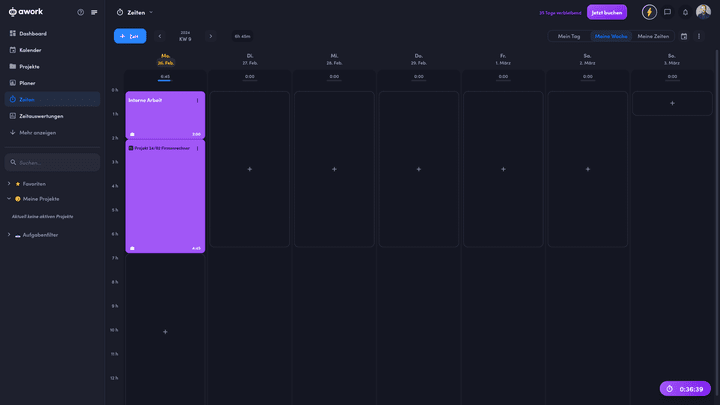
Task: Open the chat messages icon
Action: (668, 12)
